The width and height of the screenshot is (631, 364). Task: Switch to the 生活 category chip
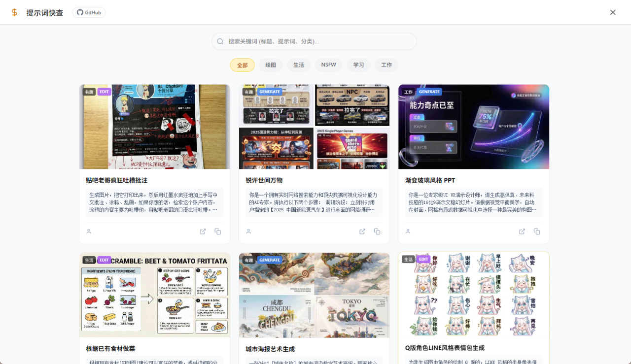pyautogui.click(x=299, y=65)
